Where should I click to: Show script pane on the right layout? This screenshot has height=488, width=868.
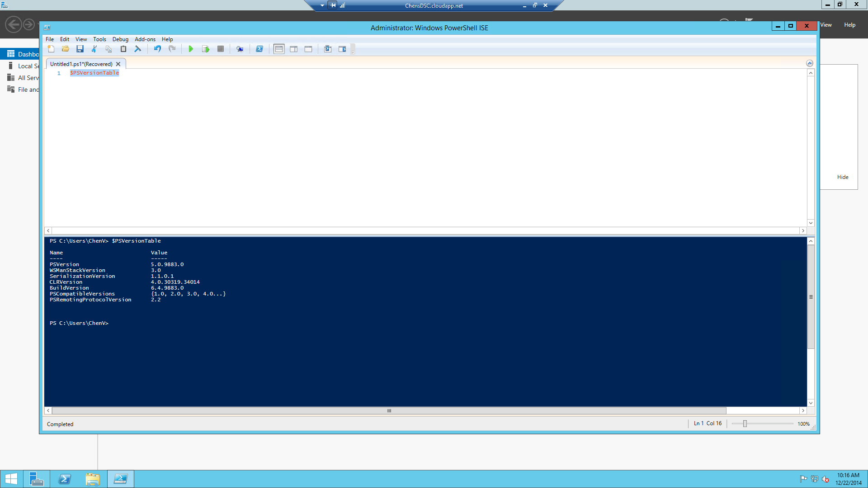coord(294,49)
